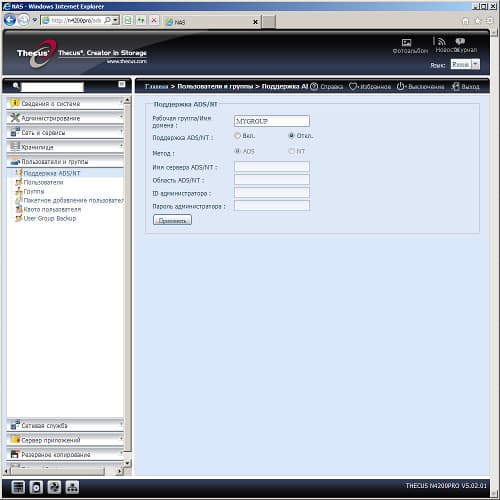The height and width of the screenshot is (500, 500).
Task: Go back with the browser Back arrow
Action: [10, 20]
